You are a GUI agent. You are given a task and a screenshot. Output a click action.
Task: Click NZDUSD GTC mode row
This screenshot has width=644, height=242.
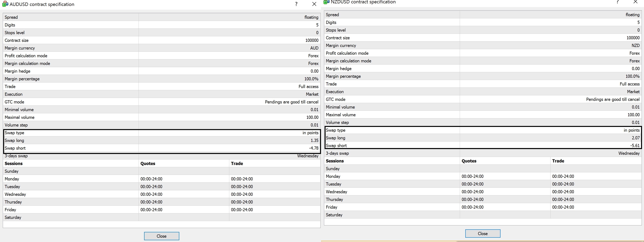click(x=335, y=99)
